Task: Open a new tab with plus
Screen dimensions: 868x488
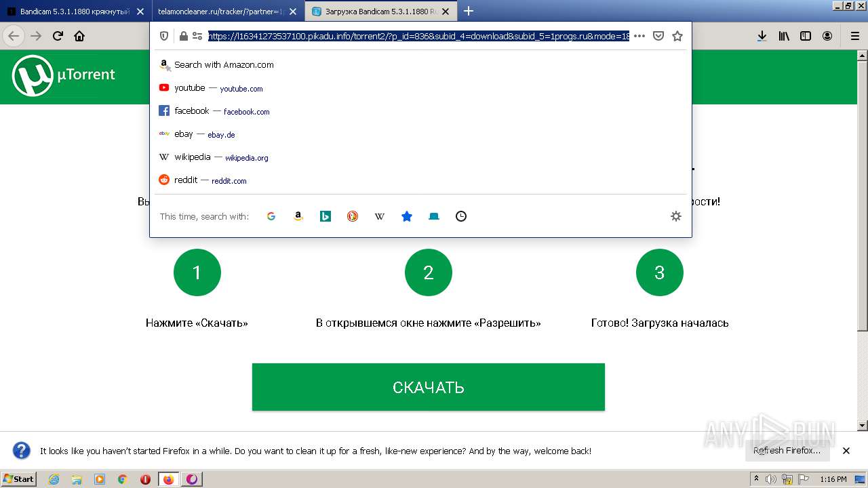Action: click(469, 11)
